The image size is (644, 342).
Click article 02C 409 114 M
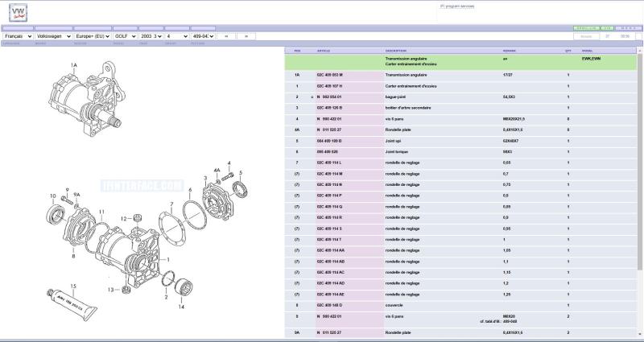click(329, 174)
